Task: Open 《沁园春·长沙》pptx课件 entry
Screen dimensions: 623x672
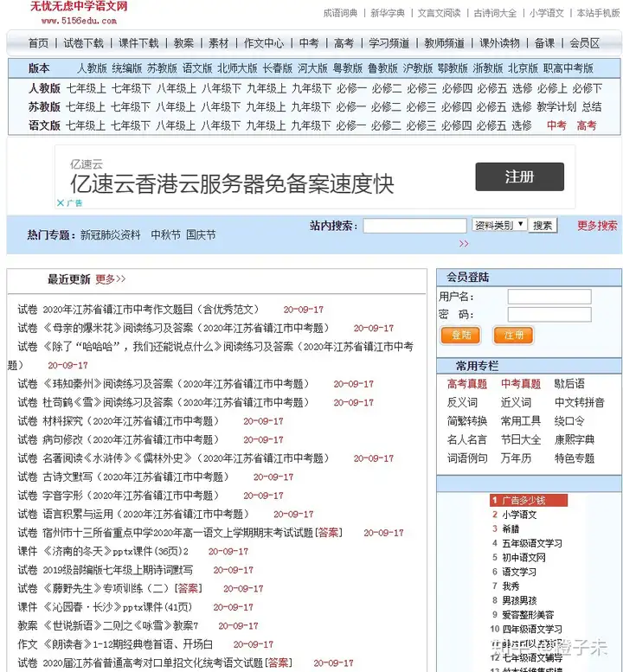Action: pos(117,607)
